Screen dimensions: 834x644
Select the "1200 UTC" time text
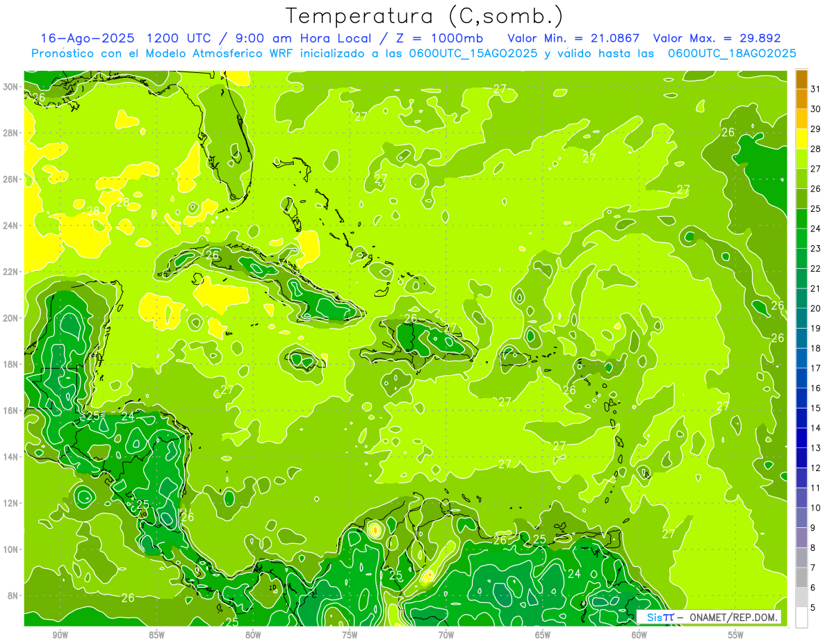(178, 38)
